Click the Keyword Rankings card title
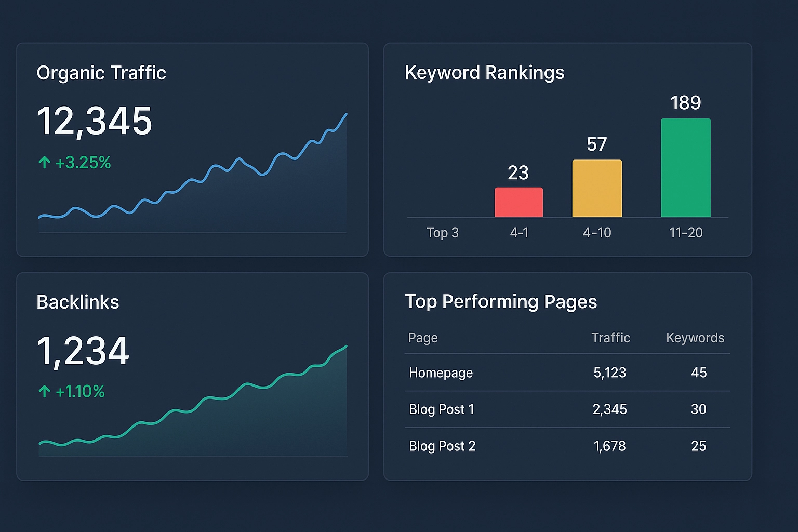 [484, 73]
